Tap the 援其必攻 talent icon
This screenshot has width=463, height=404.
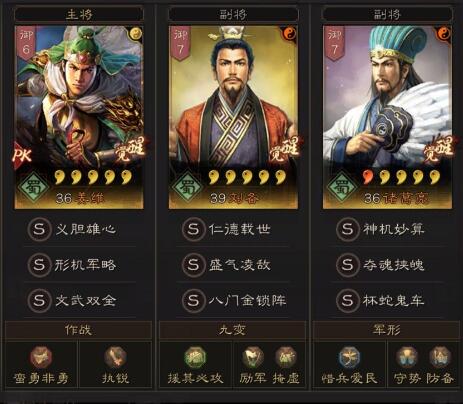195,357
